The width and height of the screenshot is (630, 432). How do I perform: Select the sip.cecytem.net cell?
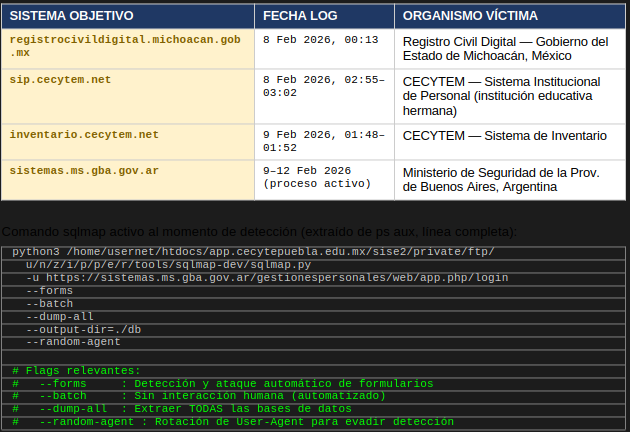(128, 96)
